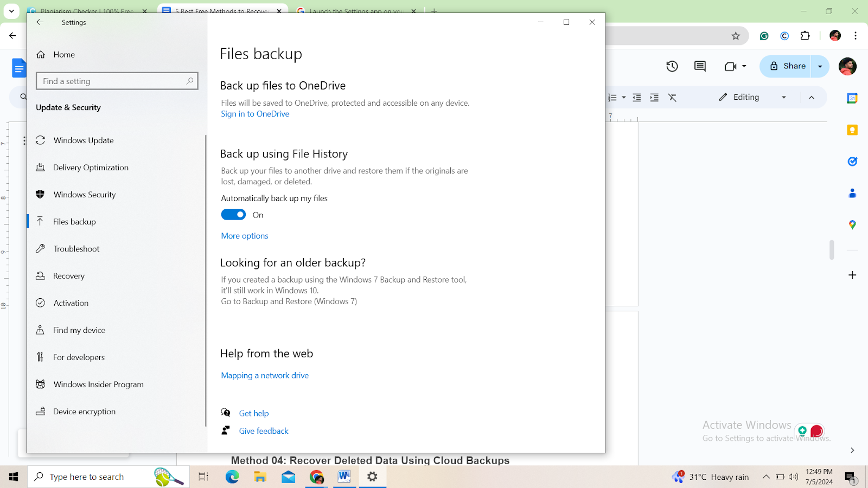Click the Give feedback link
The image size is (868, 488).
(x=264, y=431)
